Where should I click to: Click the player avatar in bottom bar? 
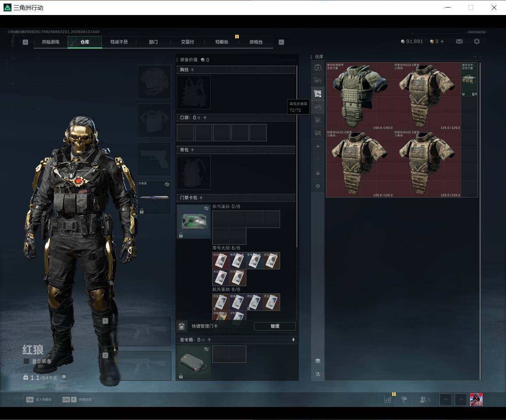tap(476, 399)
